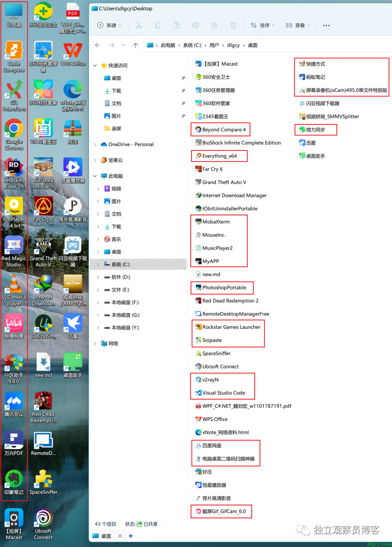
Task: Go back with the back arrow
Action: [x=97, y=45]
